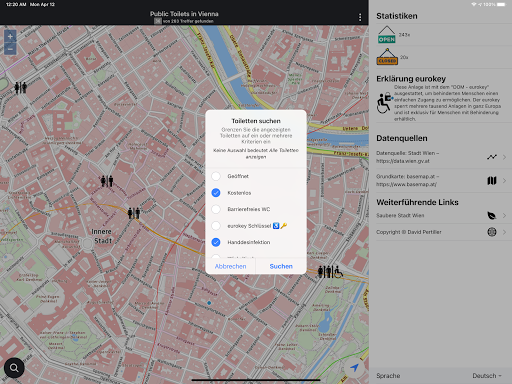Enable the eurokey Schlüssel filter
This screenshot has width=512, height=384.
[216, 226]
